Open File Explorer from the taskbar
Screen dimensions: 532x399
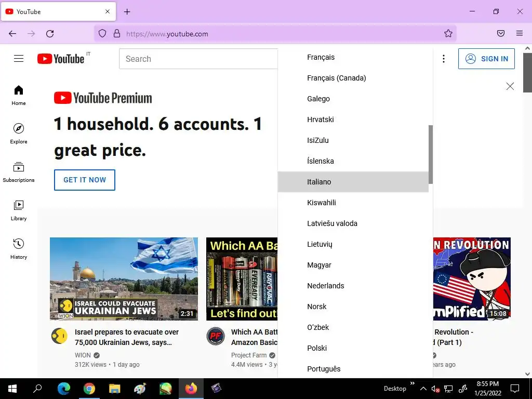pos(115,389)
